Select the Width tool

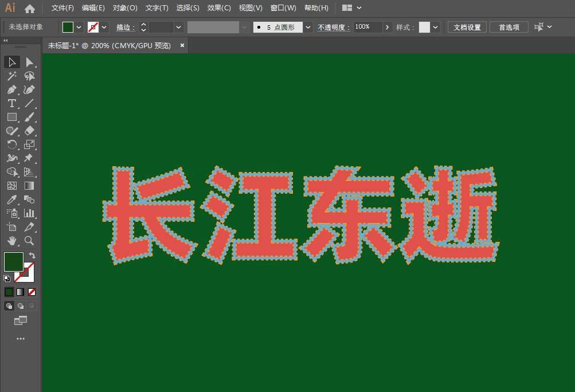pyautogui.click(x=11, y=158)
